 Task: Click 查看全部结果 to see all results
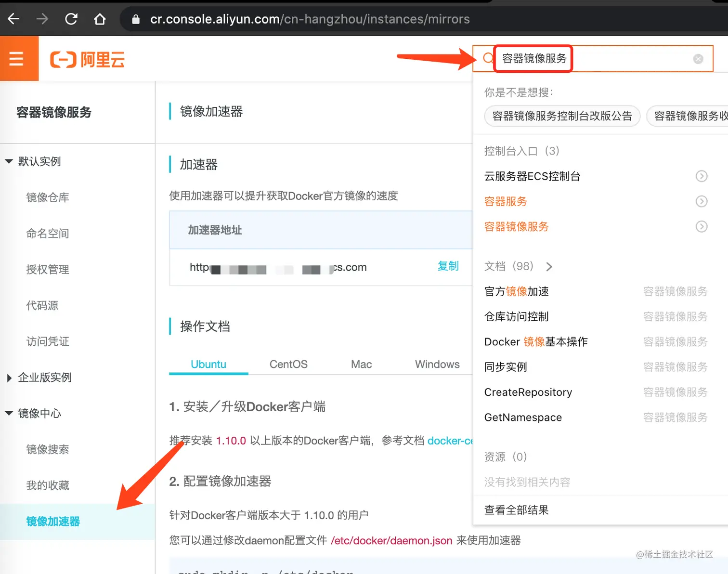(x=516, y=510)
